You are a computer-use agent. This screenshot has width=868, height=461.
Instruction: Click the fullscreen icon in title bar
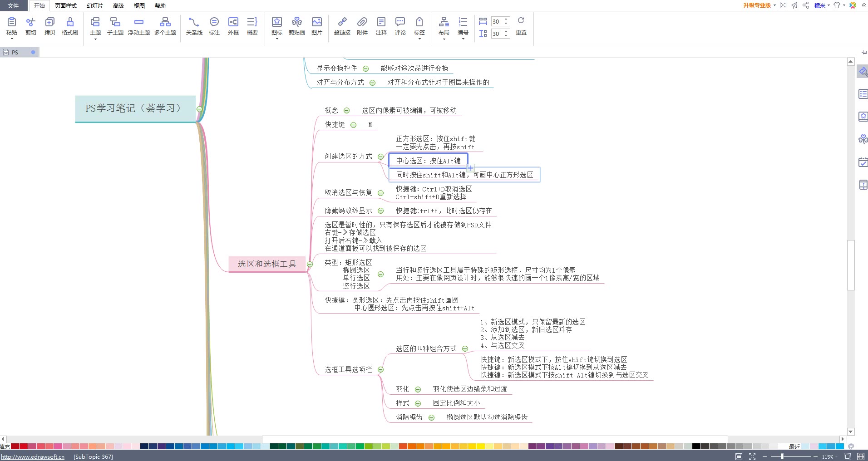click(783, 5)
